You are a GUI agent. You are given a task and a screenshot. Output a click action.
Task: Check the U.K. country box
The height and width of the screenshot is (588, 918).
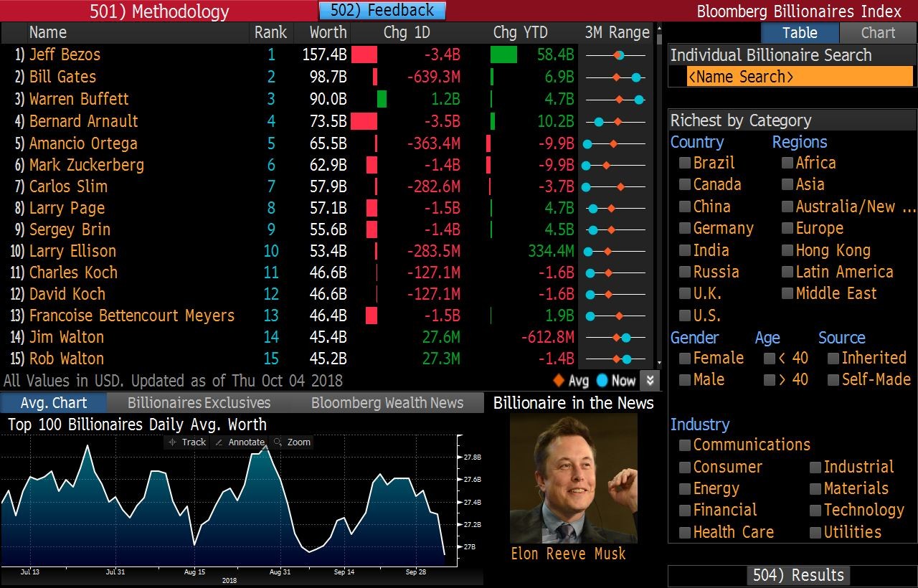pyautogui.click(x=685, y=294)
